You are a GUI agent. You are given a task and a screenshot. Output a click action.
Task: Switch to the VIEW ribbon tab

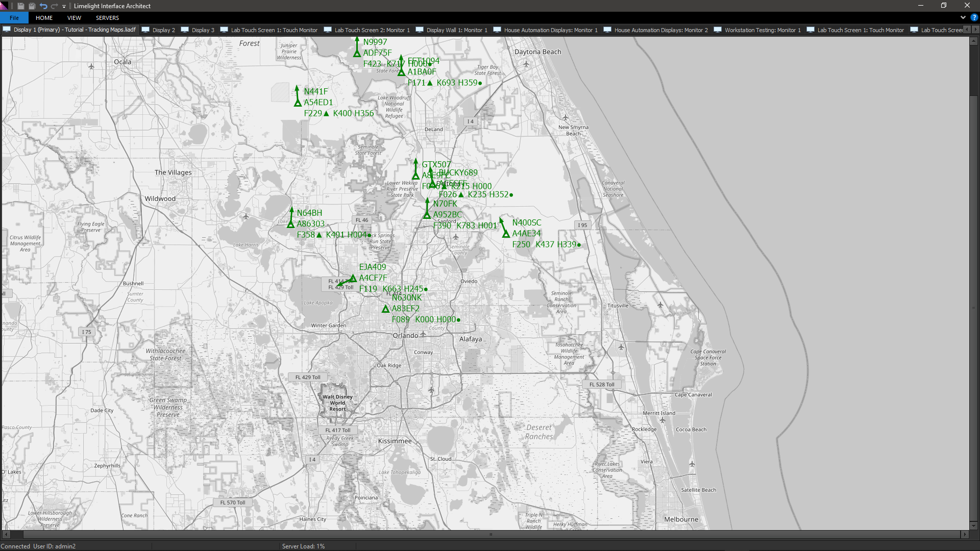click(x=74, y=17)
